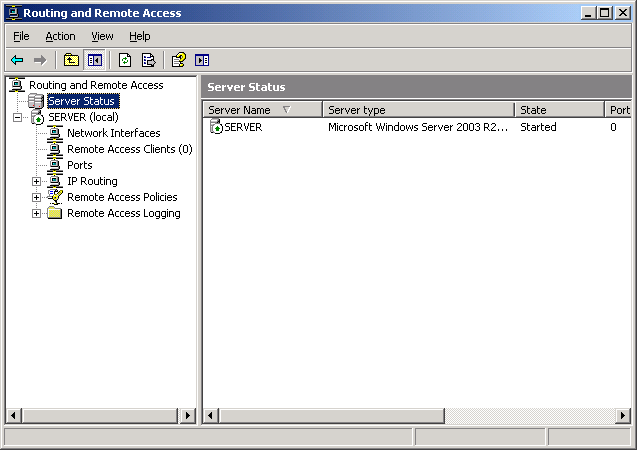This screenshot has width=637, height=450.
Task: Select Remote Access Policies label
Action: tap(122, 197)
